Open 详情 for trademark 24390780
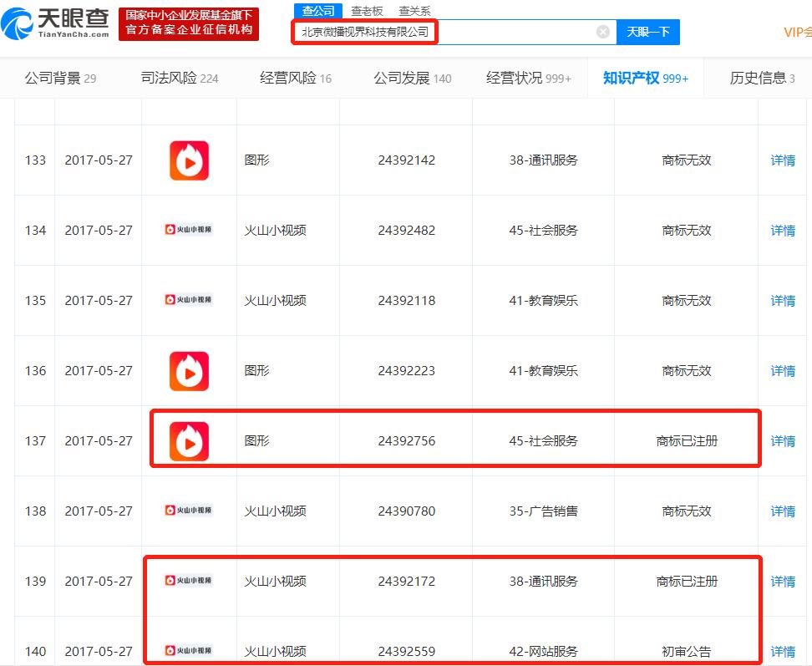 [783, 511]
